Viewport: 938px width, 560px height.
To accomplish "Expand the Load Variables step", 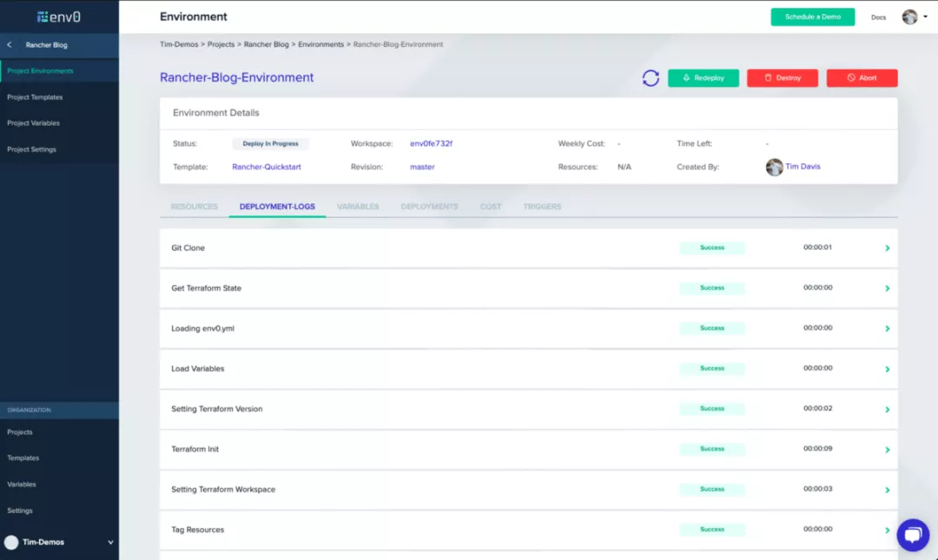I will [887, 369].
